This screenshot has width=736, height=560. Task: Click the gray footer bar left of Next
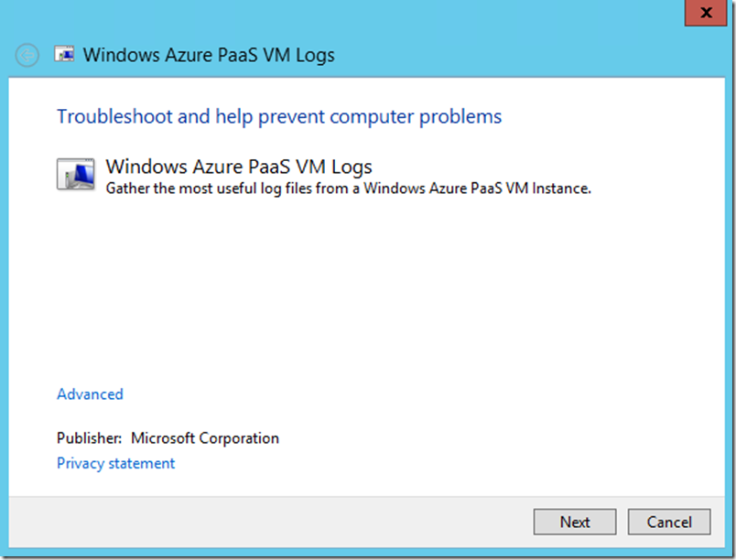tap(275, 522)
